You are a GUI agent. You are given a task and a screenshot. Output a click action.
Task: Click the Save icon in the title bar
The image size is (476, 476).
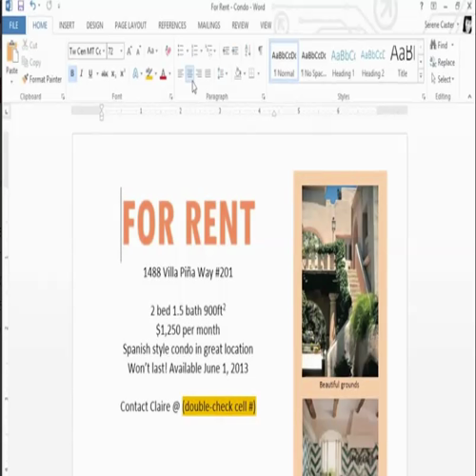point(21,6)
